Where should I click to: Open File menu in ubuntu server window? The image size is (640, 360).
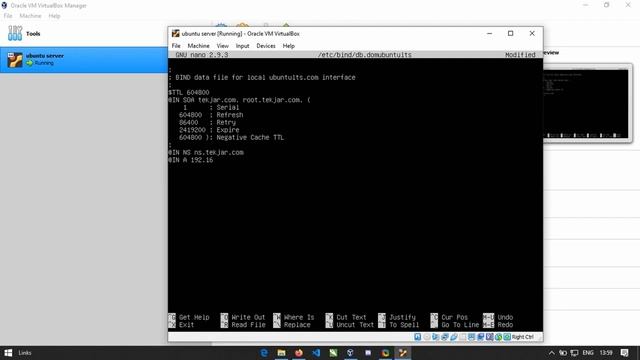[176, 46]
